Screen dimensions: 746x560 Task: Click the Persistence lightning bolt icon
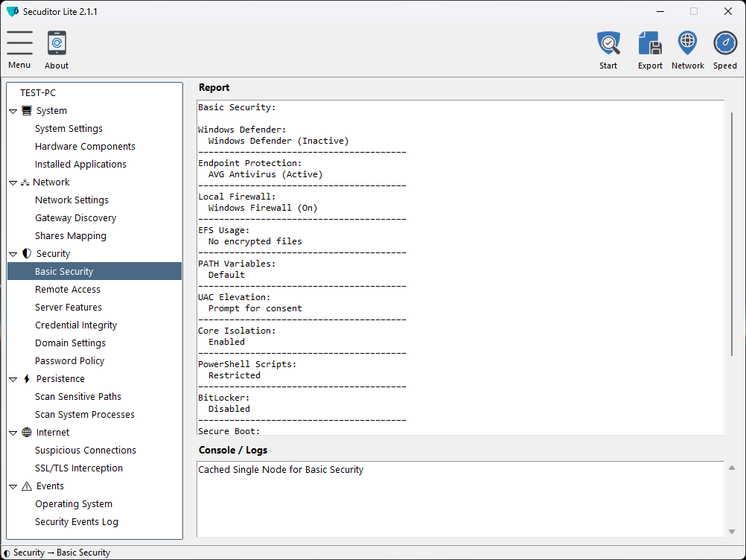(27, 379)
